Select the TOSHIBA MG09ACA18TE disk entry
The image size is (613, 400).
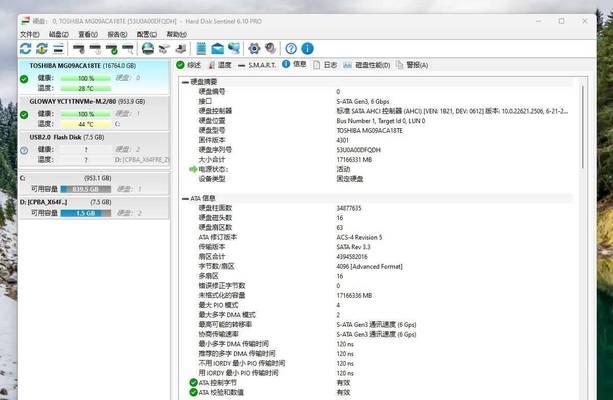click(94, 77)
